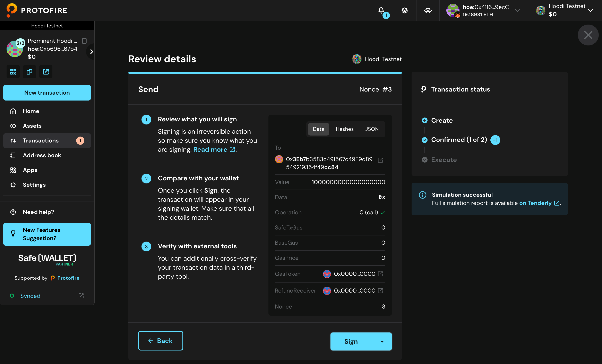602x364 pixels.
Task: Expand the +1 confirmations badge
Action: click(x=495, y=140)
